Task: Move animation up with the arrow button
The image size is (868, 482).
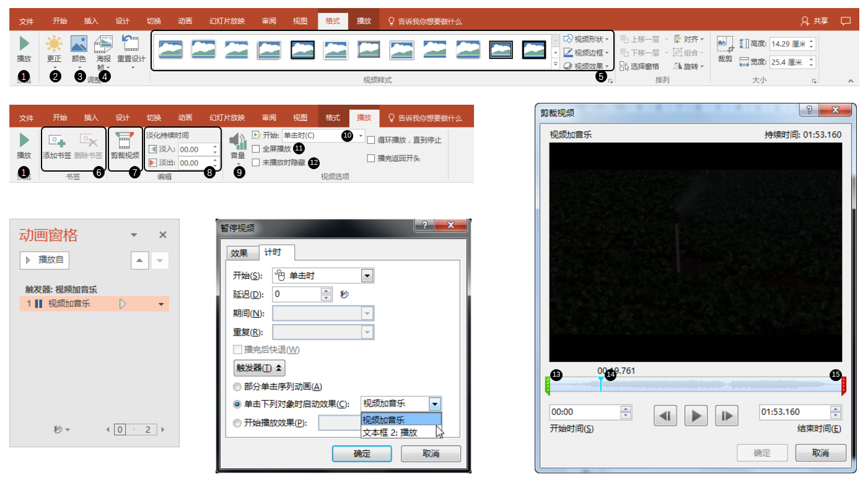Action: [139, 261]
